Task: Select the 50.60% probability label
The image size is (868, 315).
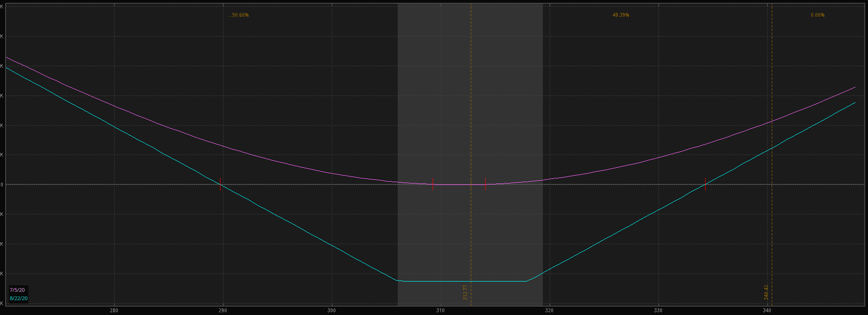Action: (239, 15)
